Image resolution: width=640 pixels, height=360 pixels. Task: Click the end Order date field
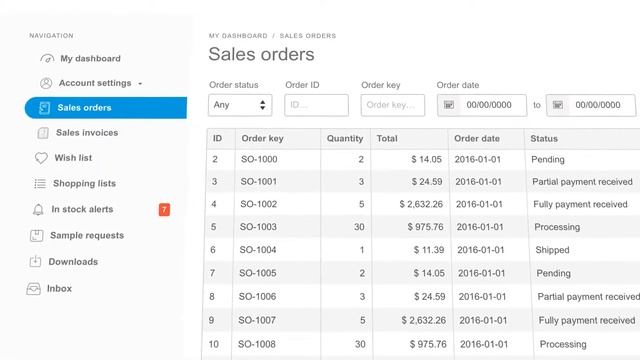[591, 105]
